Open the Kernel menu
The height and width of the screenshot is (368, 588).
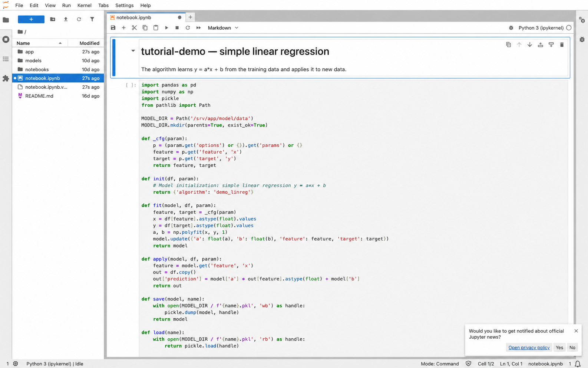click(x=84, y=5)
